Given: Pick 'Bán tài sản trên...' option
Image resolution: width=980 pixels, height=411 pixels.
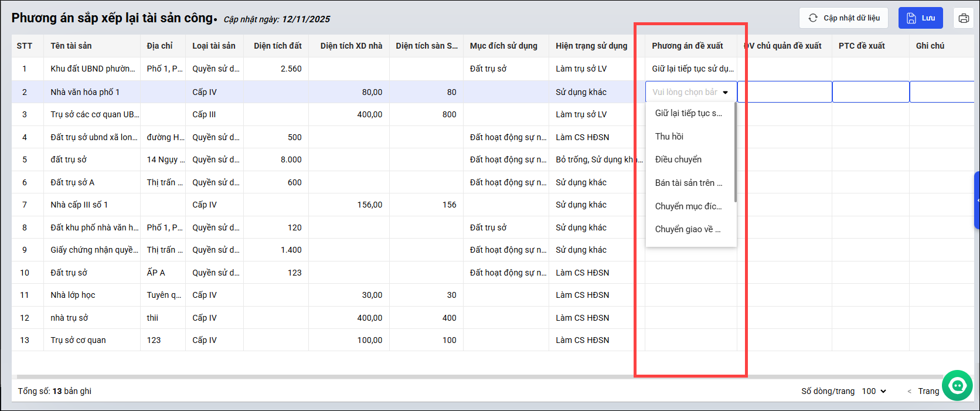Looking at the screenshot, I should pos(688,183).
